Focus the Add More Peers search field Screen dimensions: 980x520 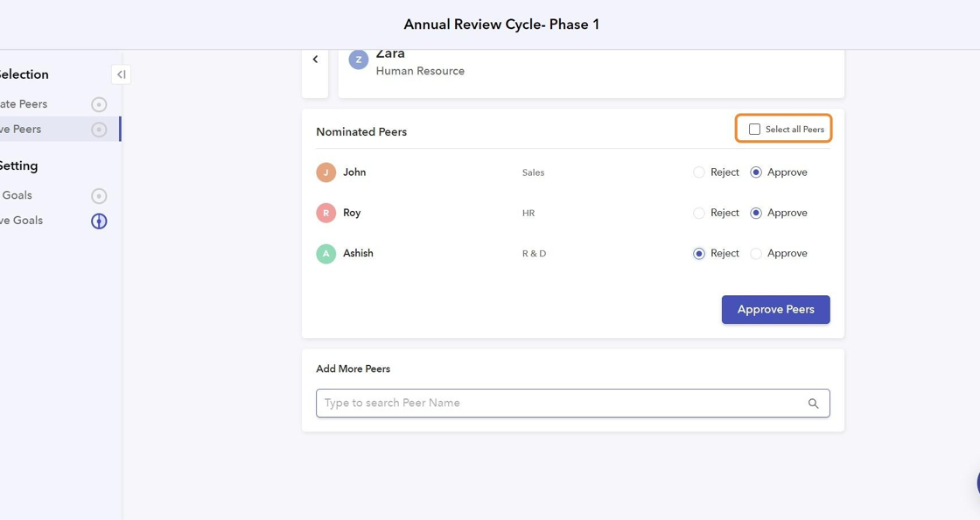[560, 404]
